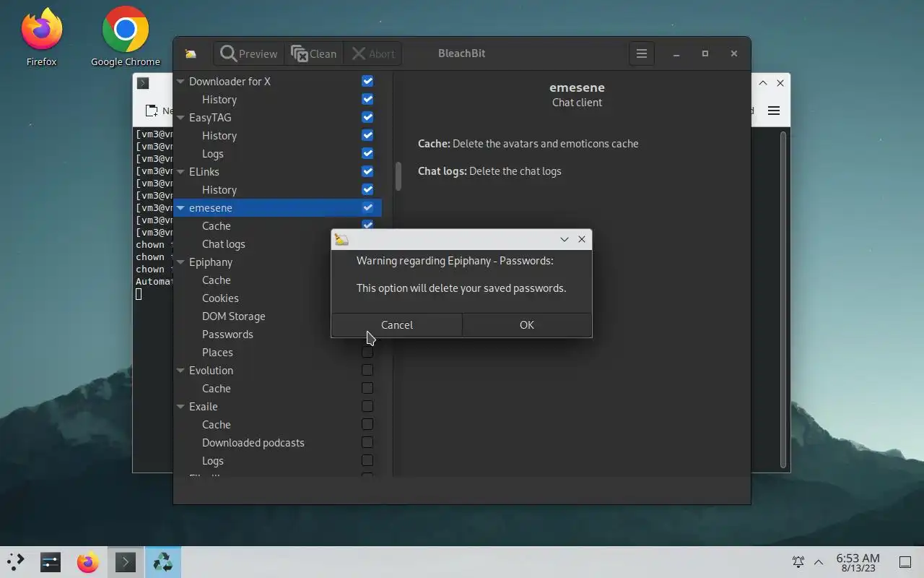Uncheck EasyTAG History checkbox
924x578 pixels.
pos(367,135)
